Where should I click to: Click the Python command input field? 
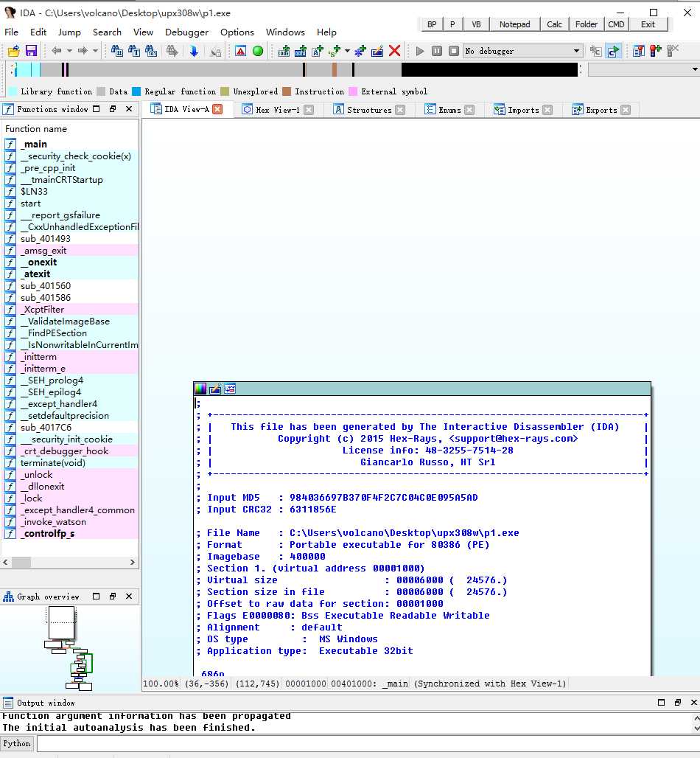click(367, 743)
